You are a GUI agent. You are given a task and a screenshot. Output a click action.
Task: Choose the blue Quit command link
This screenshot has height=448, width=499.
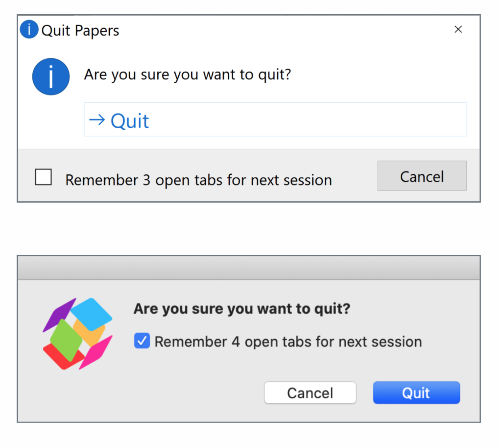click(x=130, y=121)
